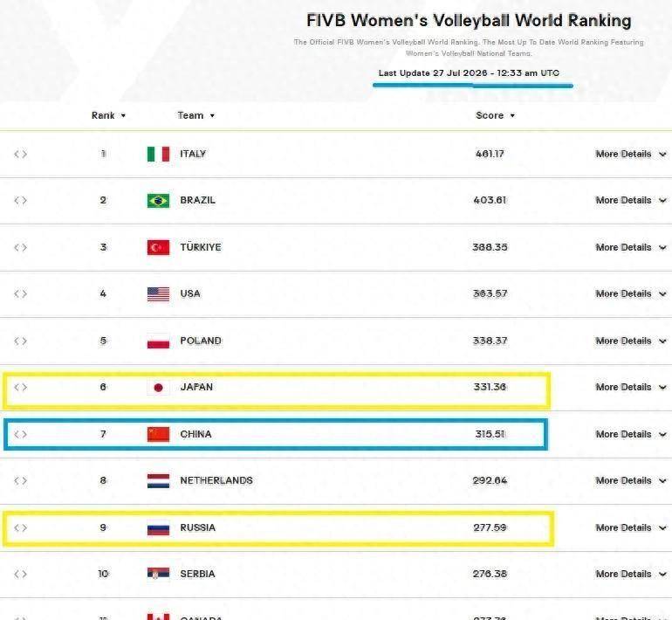Click the rank change arrows beside Brazil
Screen dimensions: 672x620
(x=21, y=200)
